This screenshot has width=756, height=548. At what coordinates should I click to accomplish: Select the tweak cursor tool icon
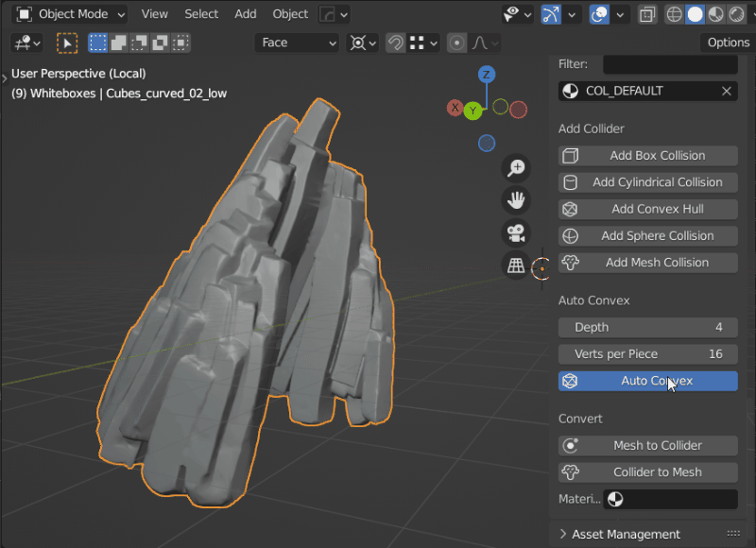pyautogui.click(x=67, y=43)
